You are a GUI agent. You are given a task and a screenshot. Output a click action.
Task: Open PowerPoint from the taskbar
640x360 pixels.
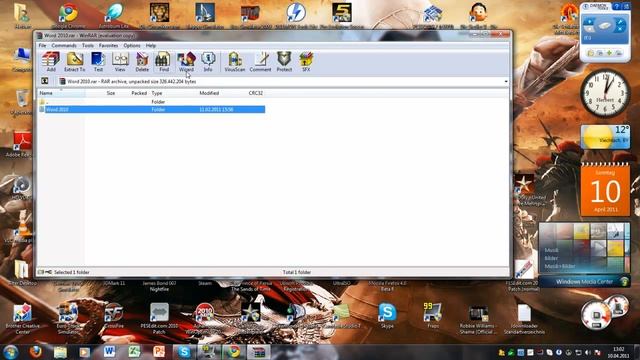[x=159, y=352]
